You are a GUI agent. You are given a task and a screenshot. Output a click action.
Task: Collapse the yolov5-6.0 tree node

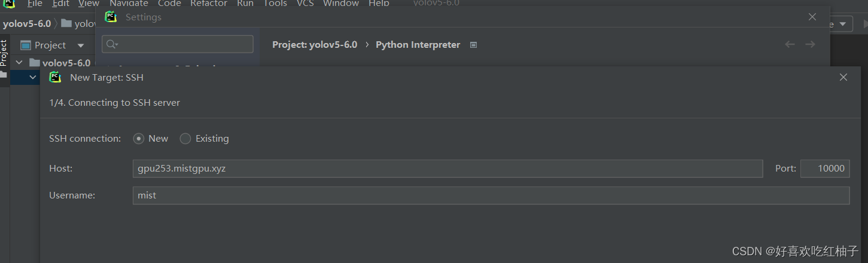pyautogui.click(x=19, y=62)
